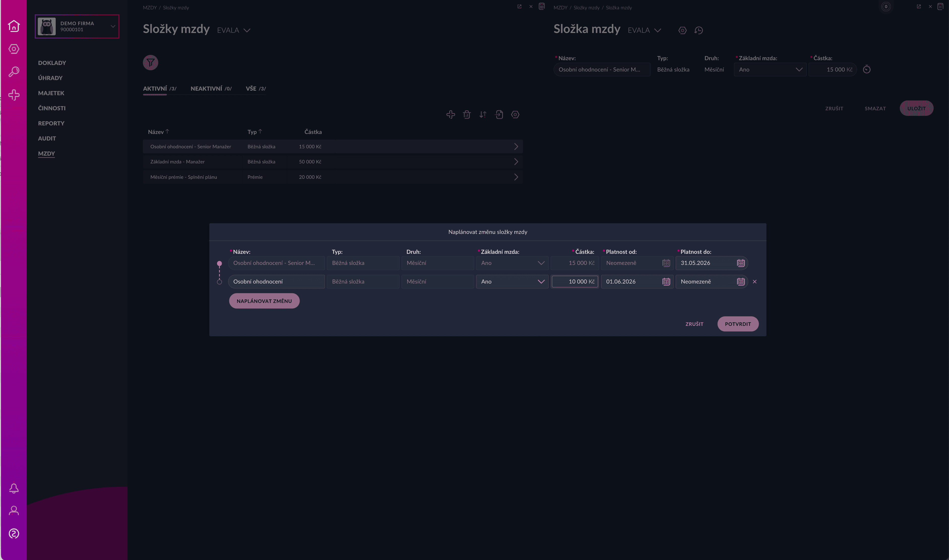
Task: Open the filter funnel button
Action: click(150, 62)
